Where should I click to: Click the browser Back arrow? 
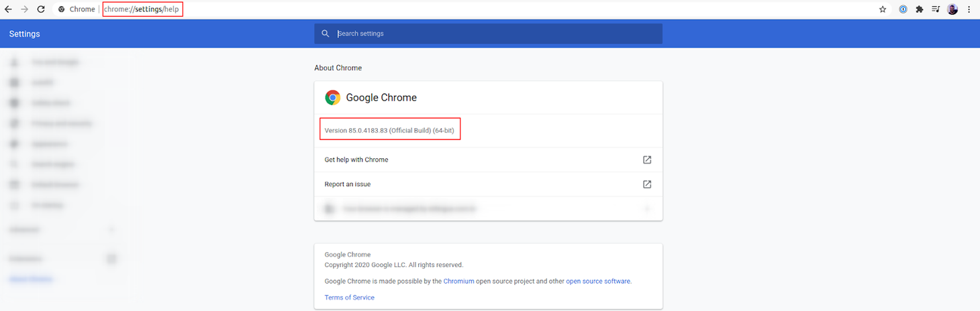pos(8,9)
